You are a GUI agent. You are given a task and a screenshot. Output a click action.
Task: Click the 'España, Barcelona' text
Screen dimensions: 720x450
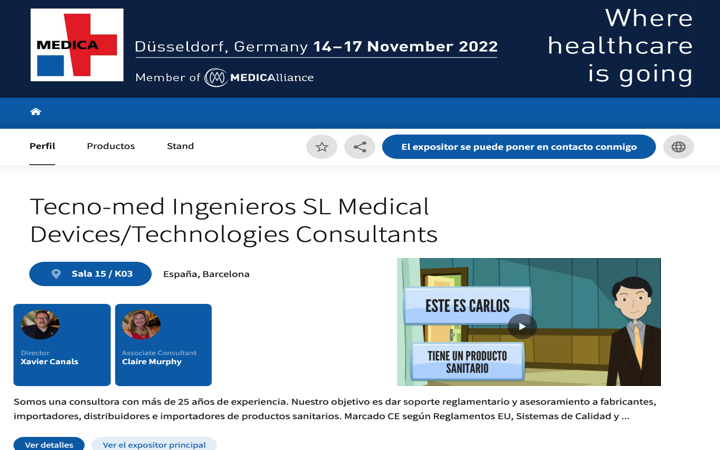point(206,274)
